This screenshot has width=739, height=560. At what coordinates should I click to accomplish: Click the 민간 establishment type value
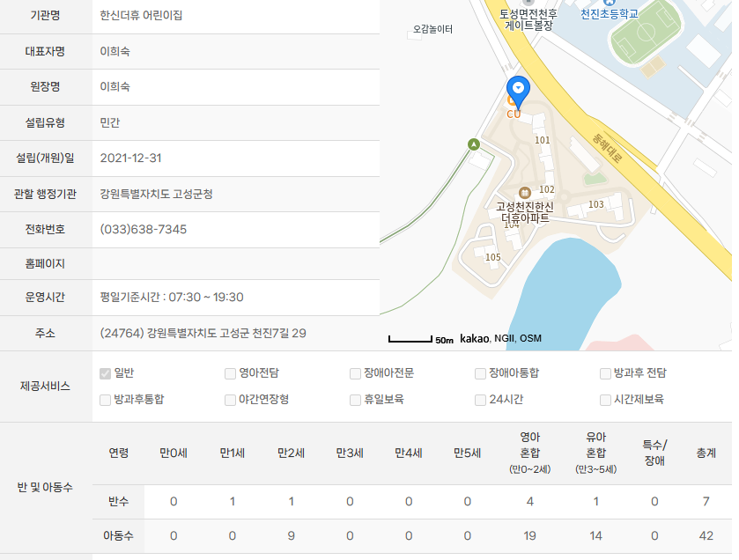110,123
